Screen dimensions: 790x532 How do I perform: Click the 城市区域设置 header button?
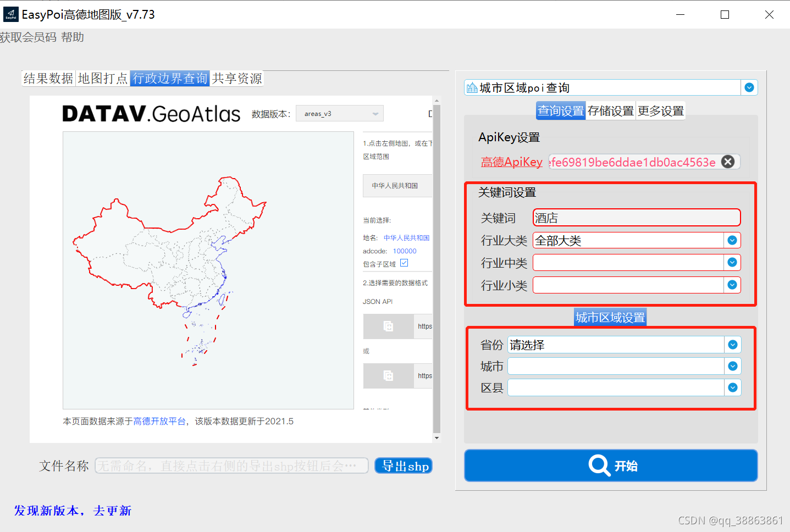pyautogui.click(x=610, y=318)
